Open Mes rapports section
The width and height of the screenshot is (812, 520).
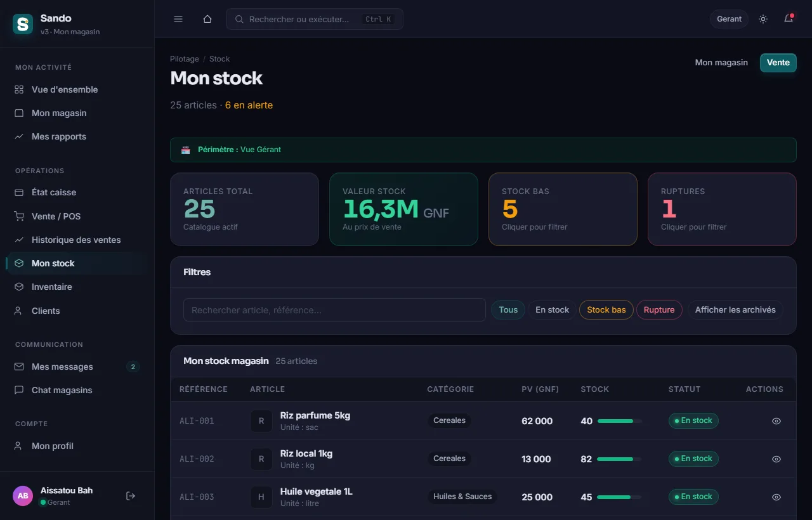(77, 136)
